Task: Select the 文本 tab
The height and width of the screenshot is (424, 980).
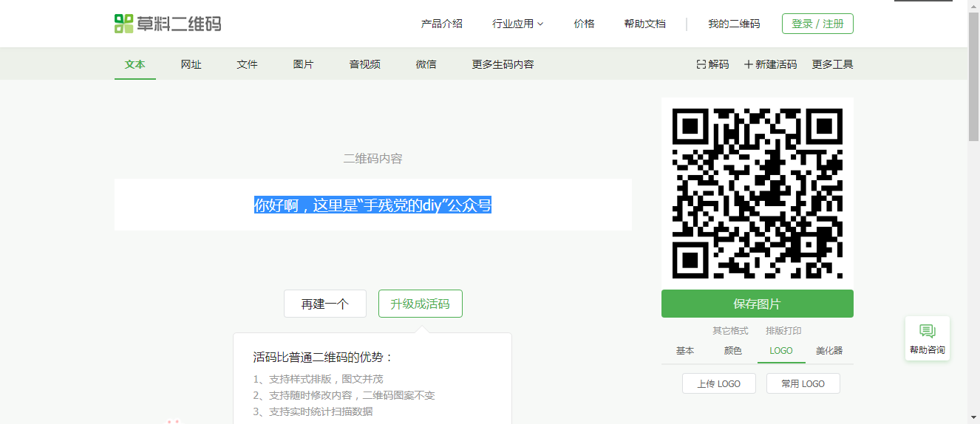Action: pos(135,64)
